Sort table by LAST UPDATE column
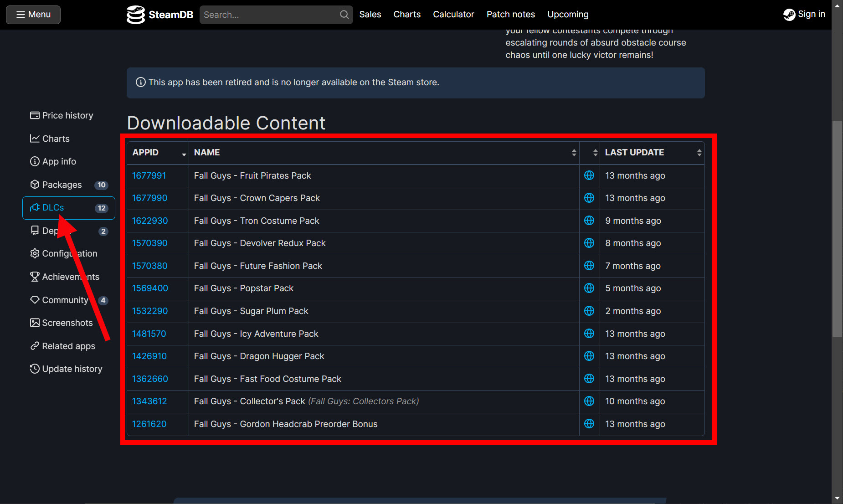Viewport: 843px width, 504px height. 652,153
